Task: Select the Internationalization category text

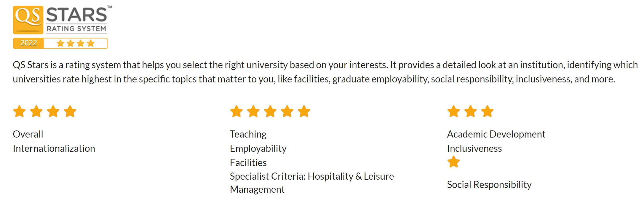Action: coord(54,149)
